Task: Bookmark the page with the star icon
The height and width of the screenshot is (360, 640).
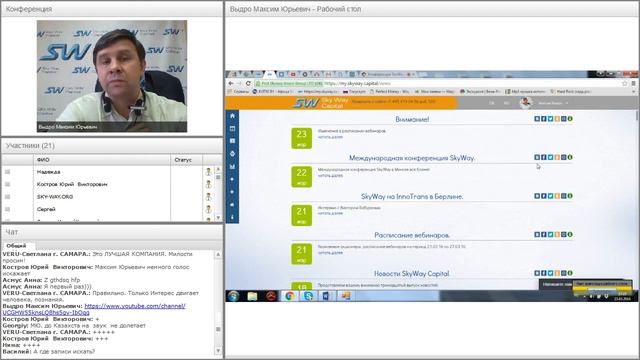Action: tap(624, 83)
